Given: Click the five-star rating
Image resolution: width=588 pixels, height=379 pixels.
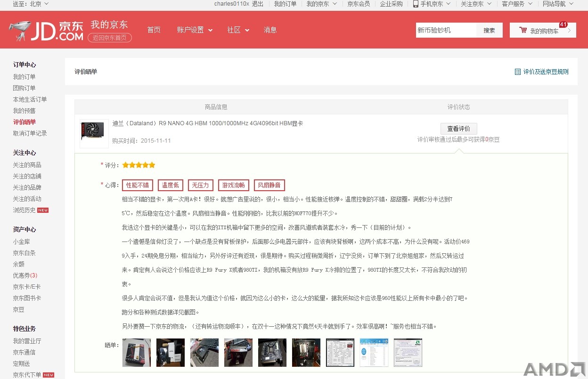Looking at the screenshot, I should point(139,165).
